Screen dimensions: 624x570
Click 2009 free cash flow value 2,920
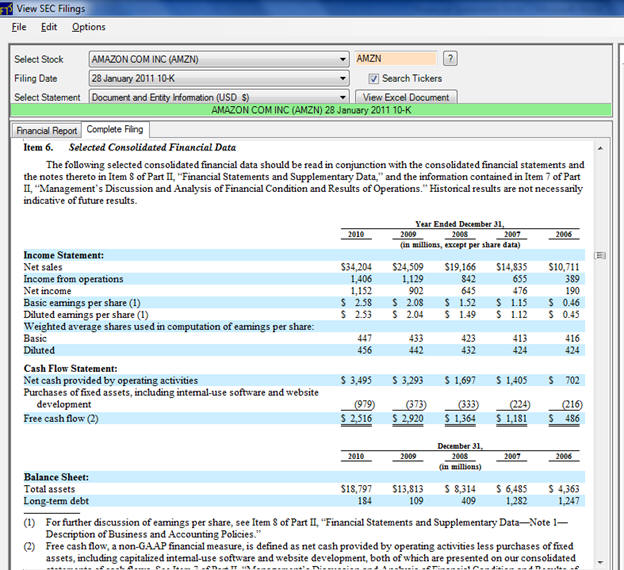[408, 418]
